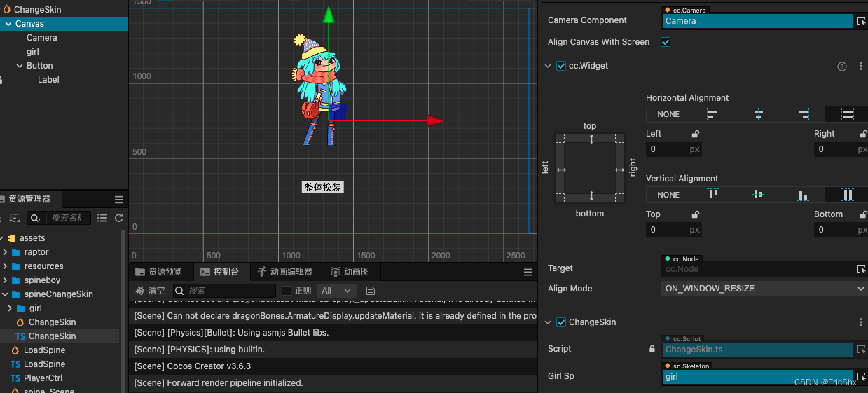Open the console All filter dropdown
Viewport: 868px width, 393px height.
coord(336,291)
